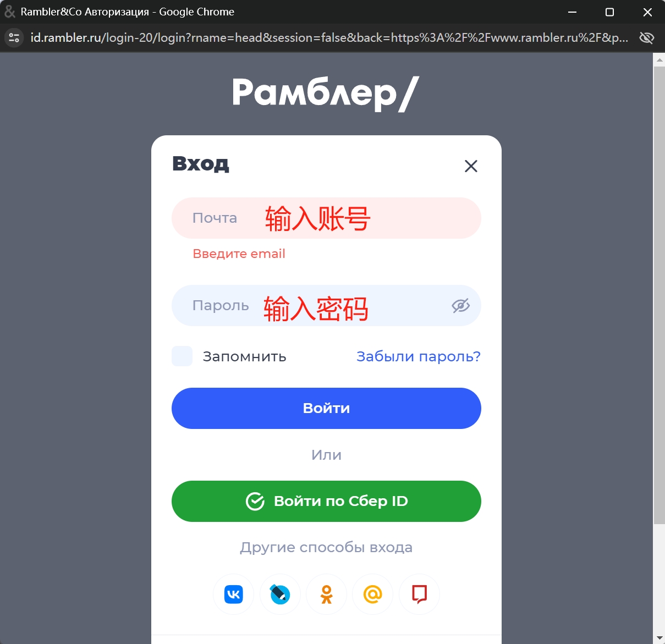Click the Или divider text
Screen dimensions: 665x644
click(326, 455)
